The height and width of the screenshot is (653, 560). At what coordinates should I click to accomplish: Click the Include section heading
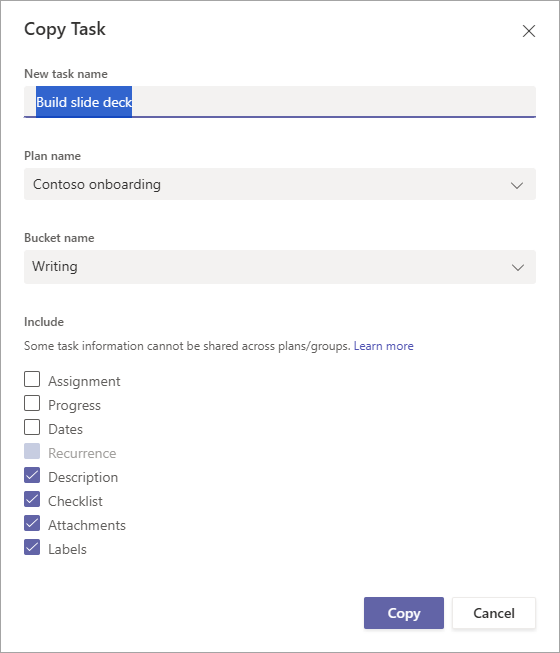click(44, 322)
